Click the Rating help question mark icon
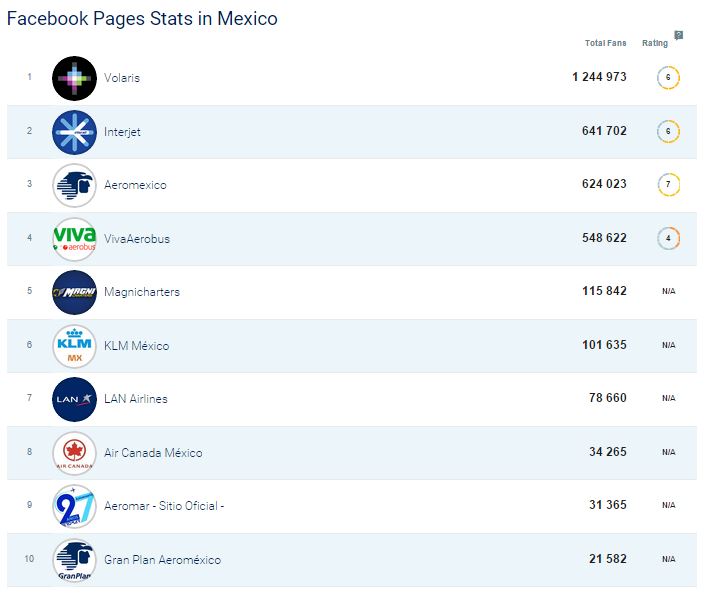The image size is (705, 594). coord(679,35)
